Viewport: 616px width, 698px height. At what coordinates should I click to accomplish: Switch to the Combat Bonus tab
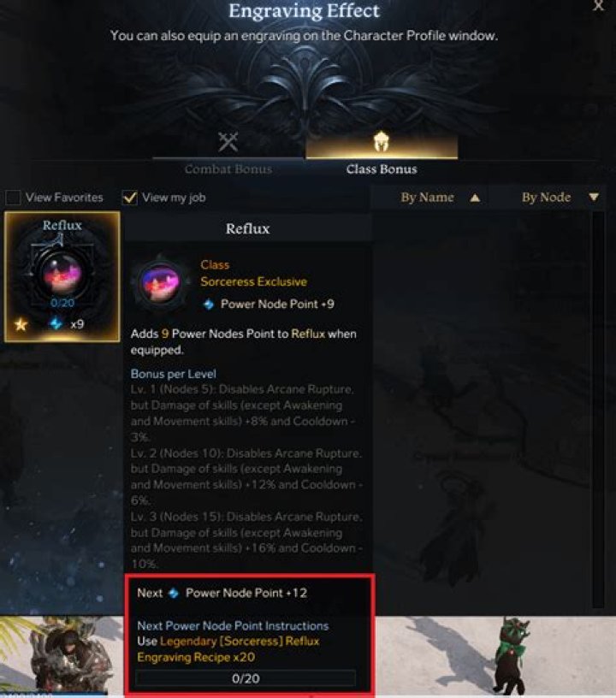click(228, 169)
